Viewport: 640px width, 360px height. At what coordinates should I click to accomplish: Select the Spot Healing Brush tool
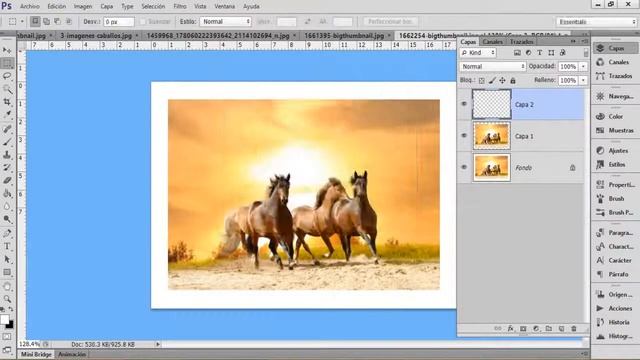[7, 129]
